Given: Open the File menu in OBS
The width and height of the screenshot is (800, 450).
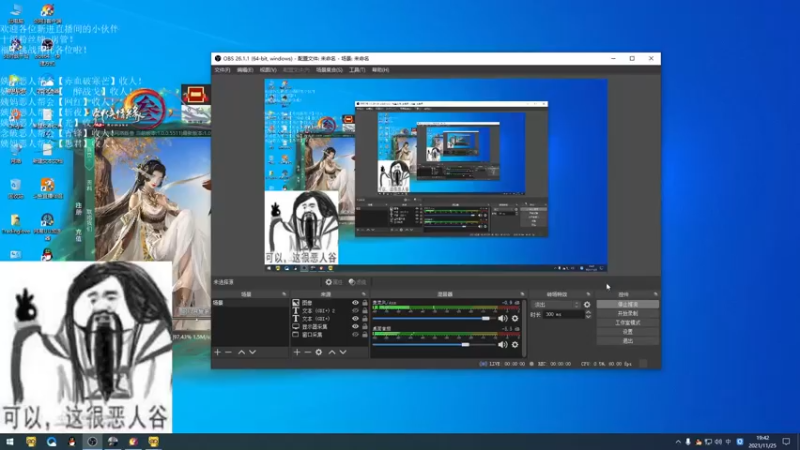Looking at the screenshot, I should click(222, 70).
